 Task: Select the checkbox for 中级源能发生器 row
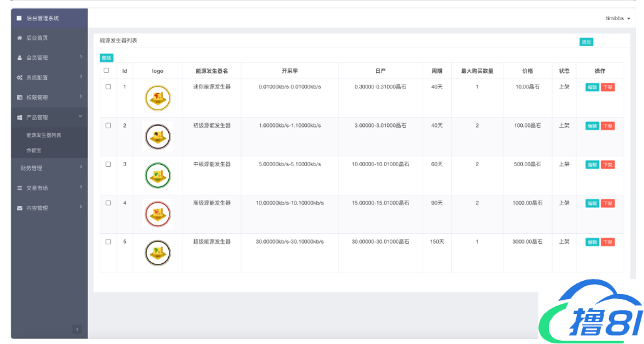[108, 164]
